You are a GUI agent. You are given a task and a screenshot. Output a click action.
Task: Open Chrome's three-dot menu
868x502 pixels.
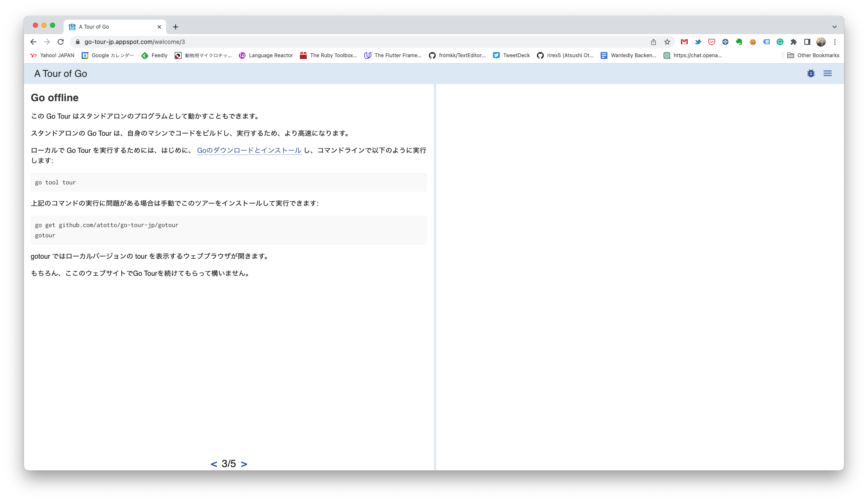835,42
